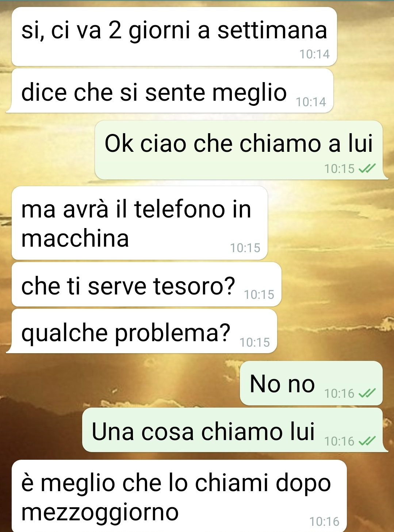Tap the 10:14 timestamp beside 'dice che si sente meglio'

311,102
